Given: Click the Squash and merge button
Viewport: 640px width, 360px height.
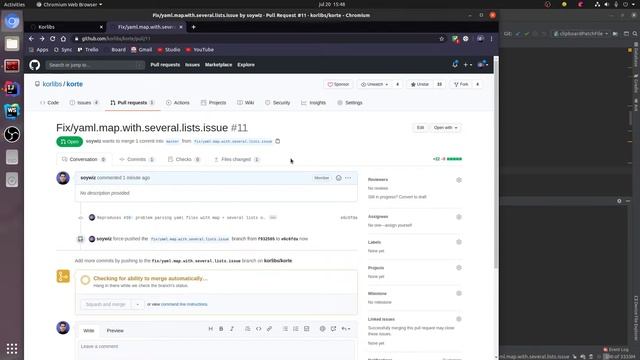Looking at the screenshot, I should (106, 304).
